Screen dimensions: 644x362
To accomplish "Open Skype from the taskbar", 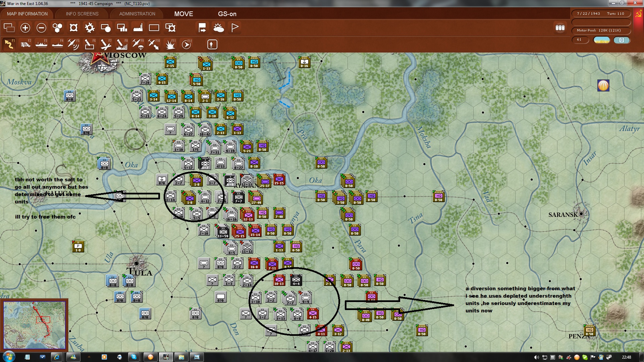I will click(x=134, y=357).
